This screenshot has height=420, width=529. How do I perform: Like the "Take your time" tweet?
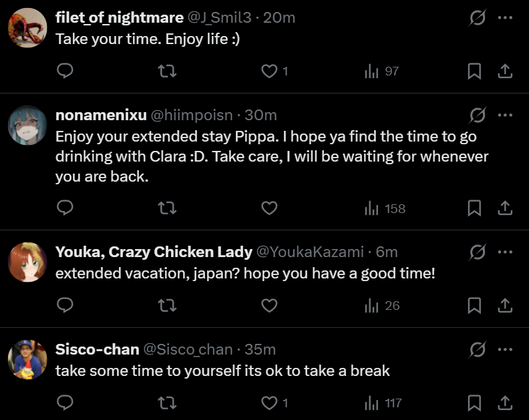(x=269, y=71)
